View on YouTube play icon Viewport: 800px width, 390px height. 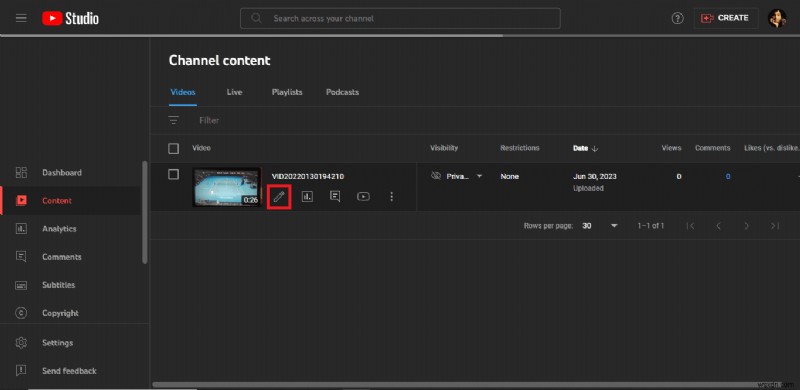[363, 197]
